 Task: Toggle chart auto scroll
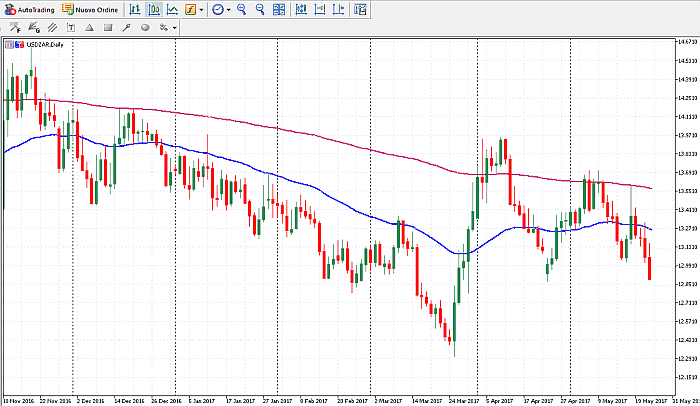click(x=301, y=9)
